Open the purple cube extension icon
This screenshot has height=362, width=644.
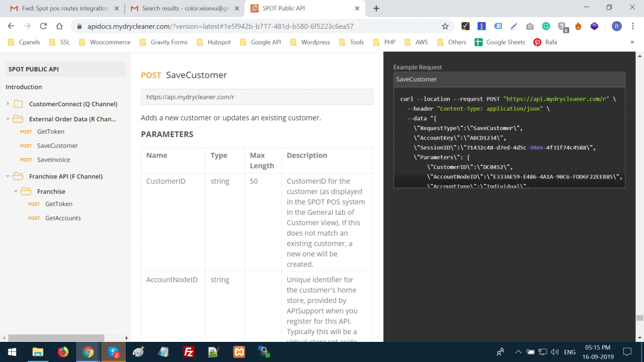click(594, 26)
